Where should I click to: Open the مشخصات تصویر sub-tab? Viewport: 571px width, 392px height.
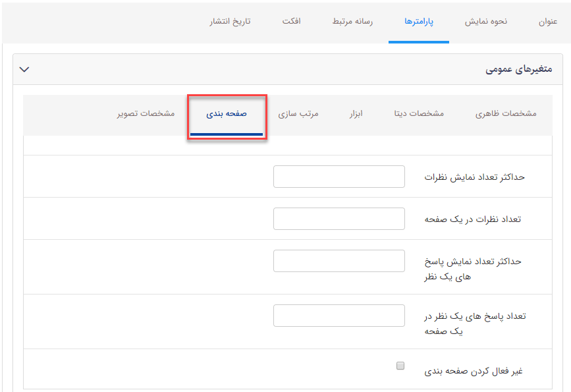point(146,113)
